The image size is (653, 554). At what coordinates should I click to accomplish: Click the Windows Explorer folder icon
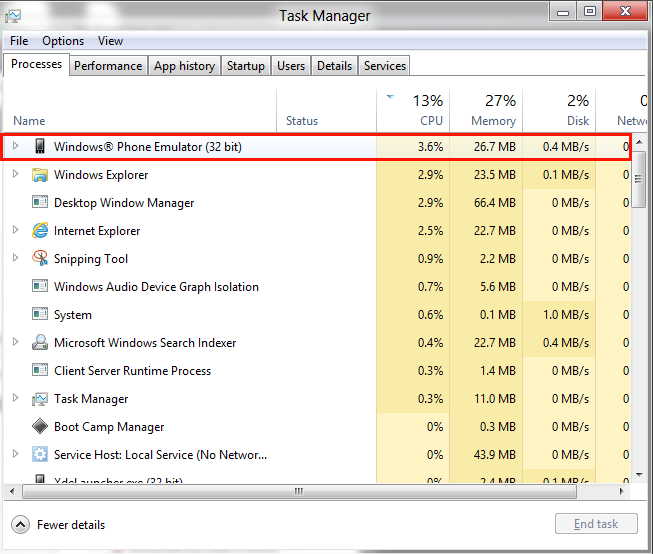[40, 175]
